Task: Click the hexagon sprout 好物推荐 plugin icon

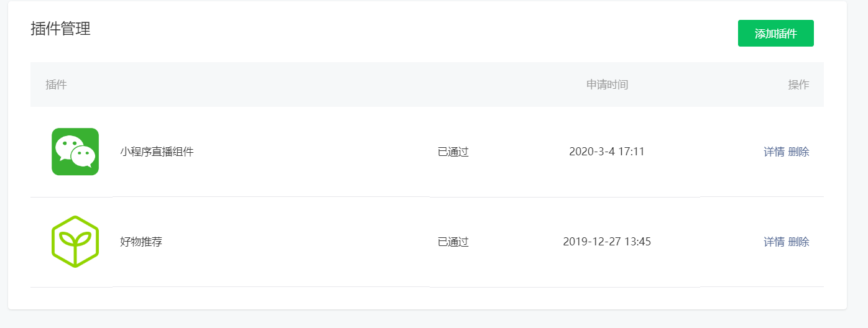Action: 75,242
